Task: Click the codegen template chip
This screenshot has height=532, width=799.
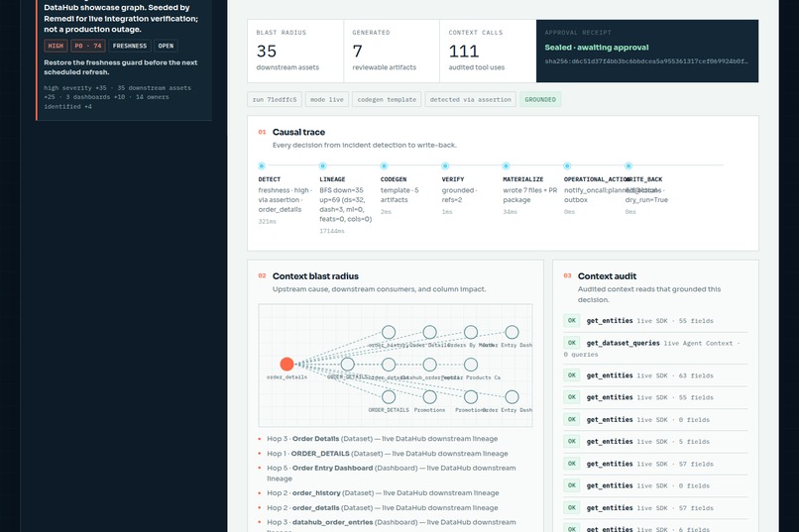Action: click(387, 99)
